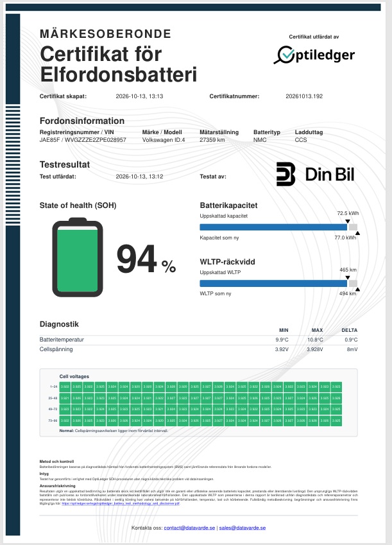Click the State of health (SOH) heading

click(78, 205)
